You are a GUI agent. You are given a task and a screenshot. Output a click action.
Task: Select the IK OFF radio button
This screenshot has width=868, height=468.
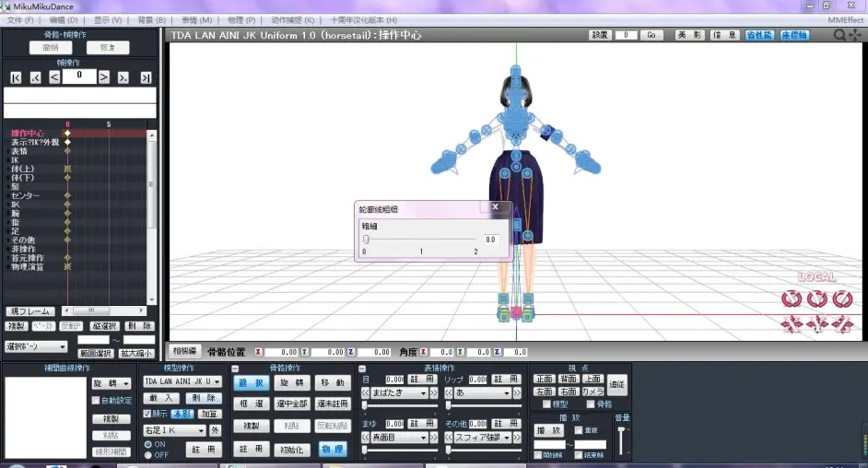coord(147,455)
